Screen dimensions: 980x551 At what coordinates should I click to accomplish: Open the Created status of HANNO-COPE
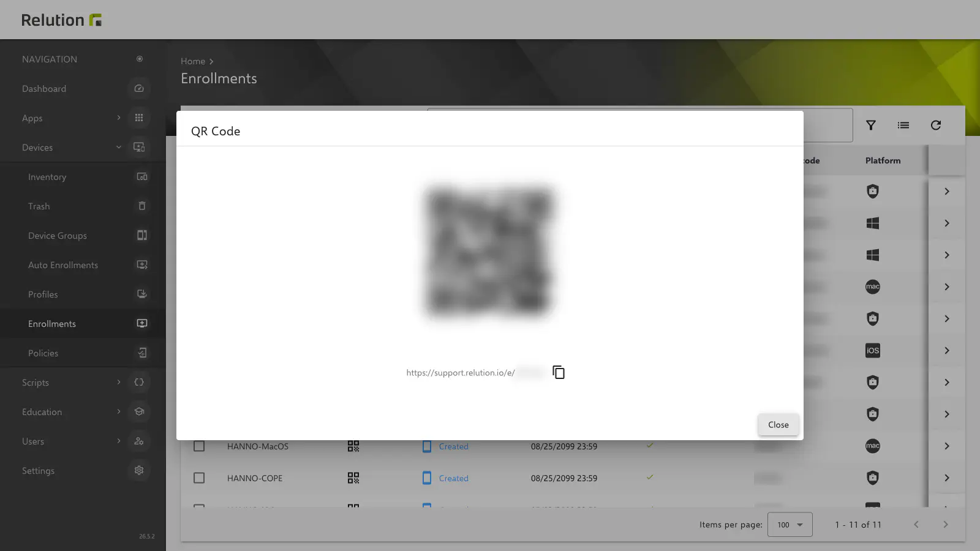click(x=453, y=478)
